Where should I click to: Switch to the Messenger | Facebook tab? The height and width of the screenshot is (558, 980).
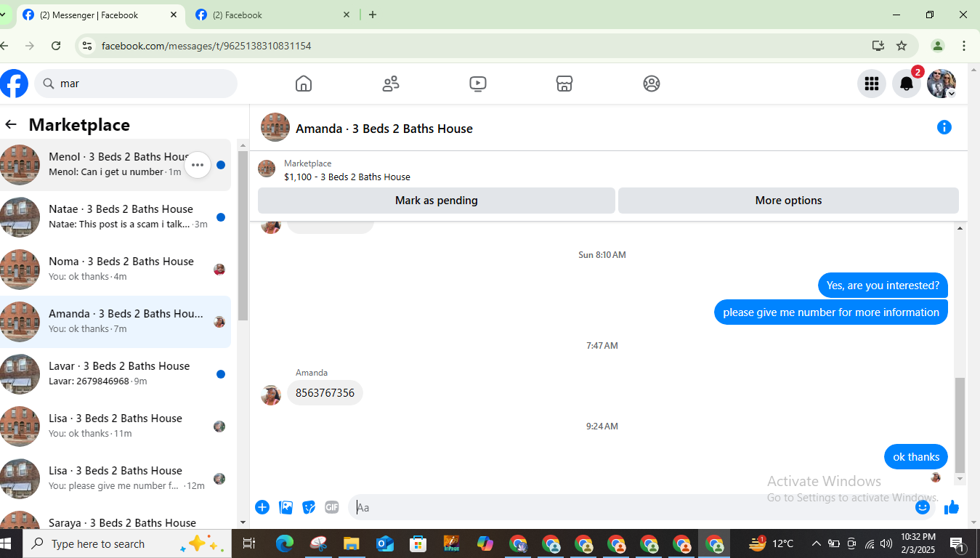click(100, 15)
